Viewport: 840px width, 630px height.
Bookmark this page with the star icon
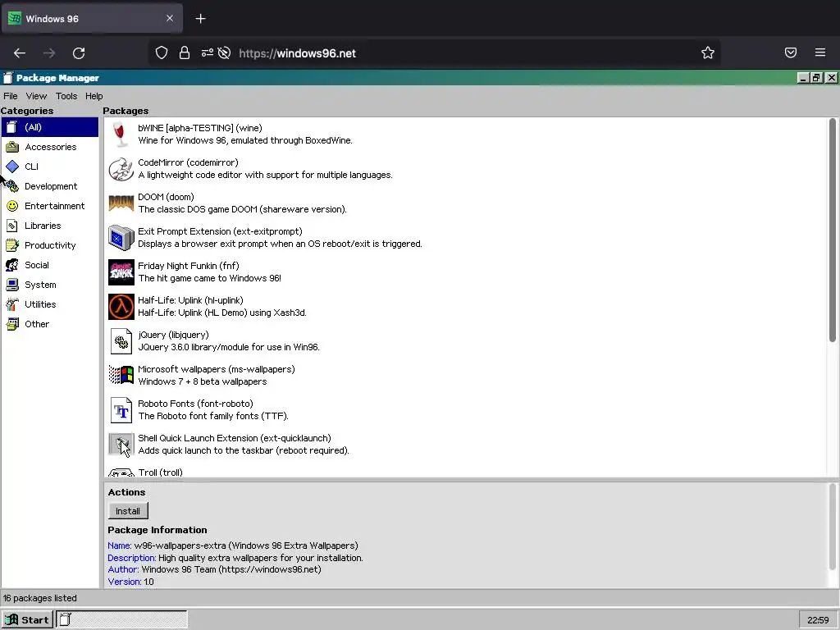708,52
